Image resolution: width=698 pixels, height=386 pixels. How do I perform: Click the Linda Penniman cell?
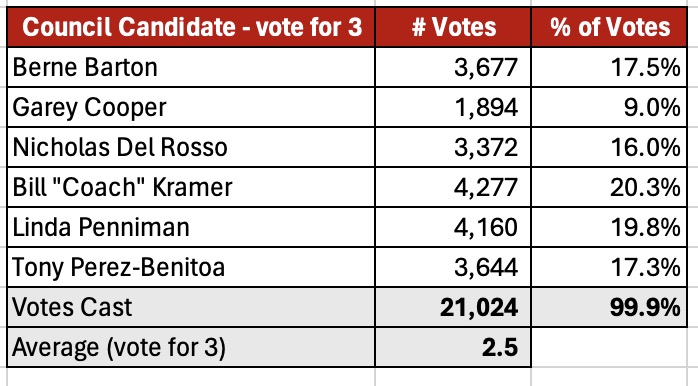pyautogui.click(x=191, y=227)
